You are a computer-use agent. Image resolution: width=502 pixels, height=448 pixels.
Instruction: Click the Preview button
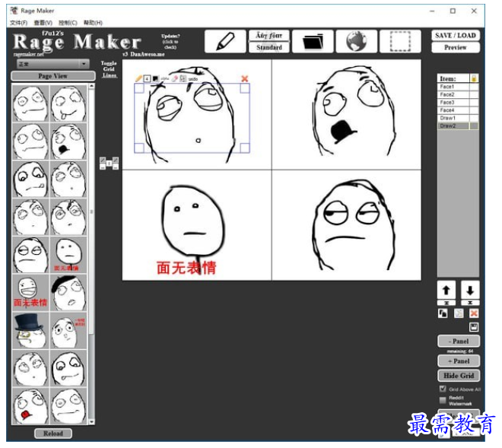pyautogui.click(x=456, y=47)
